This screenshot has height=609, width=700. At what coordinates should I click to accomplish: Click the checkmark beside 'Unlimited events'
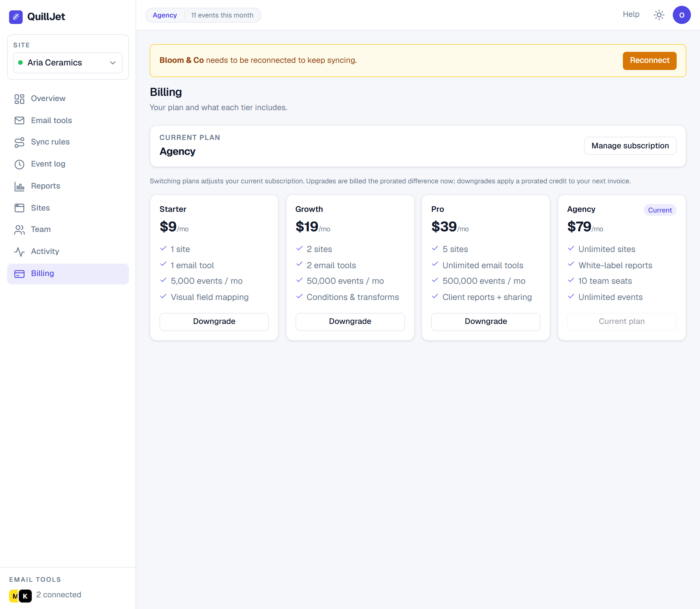(x=571, y=296)
